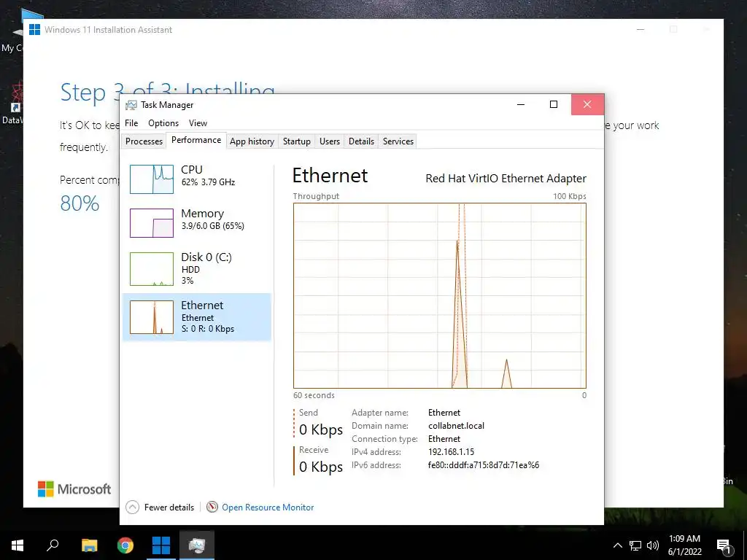Image resolution: width=747 pixels, height=560 pixels.
Task: Click the Task Manager title bar icon
Action: 131,105
